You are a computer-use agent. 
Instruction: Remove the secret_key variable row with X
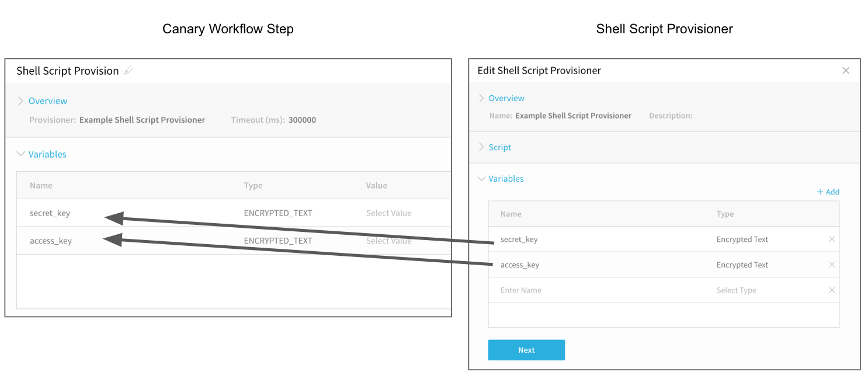coord(832,239)
